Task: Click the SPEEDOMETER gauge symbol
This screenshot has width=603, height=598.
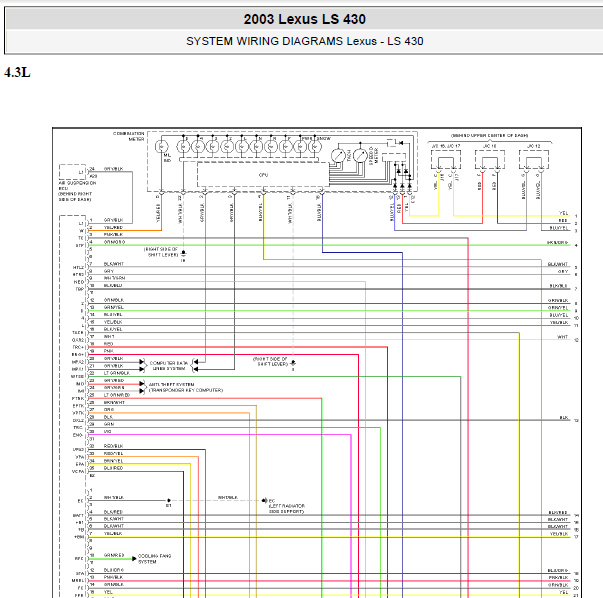Action: (360, 155)
